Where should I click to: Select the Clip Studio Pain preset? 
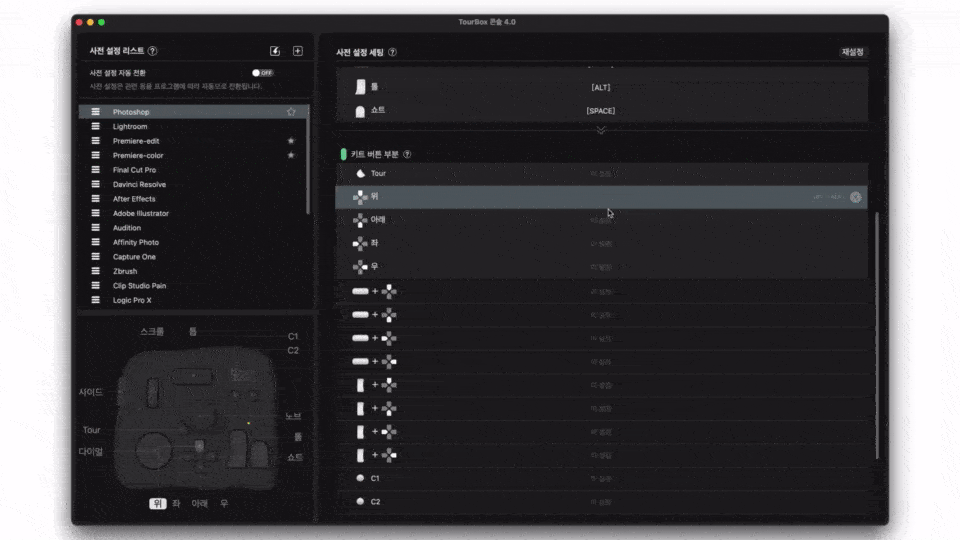pos(193,286)
